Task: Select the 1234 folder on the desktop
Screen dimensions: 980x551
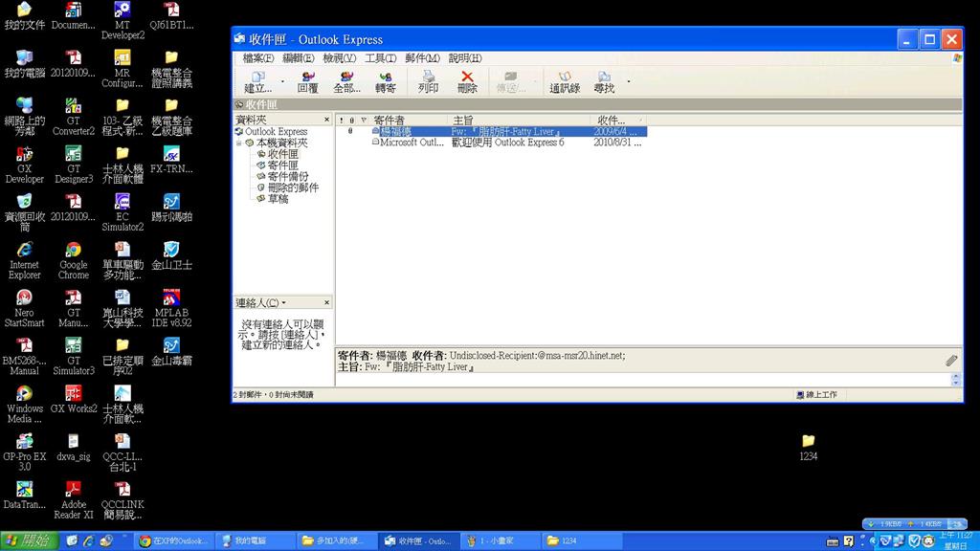Action: pos(808,448)
